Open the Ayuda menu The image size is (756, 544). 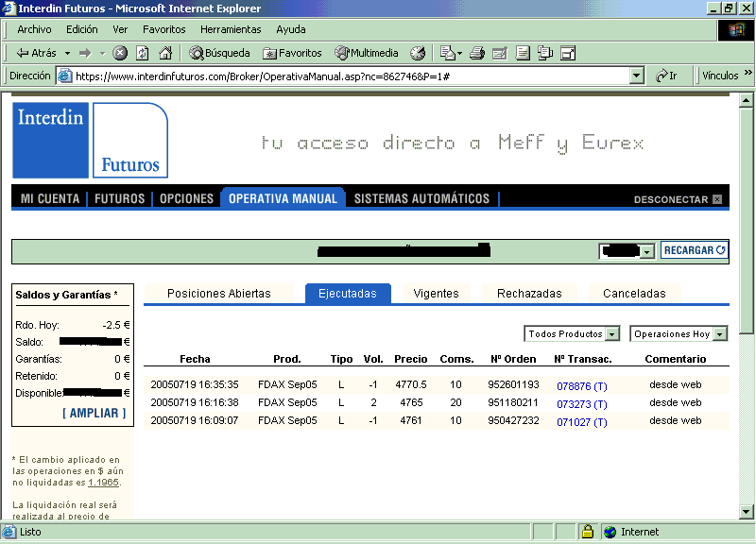[291, 29]
